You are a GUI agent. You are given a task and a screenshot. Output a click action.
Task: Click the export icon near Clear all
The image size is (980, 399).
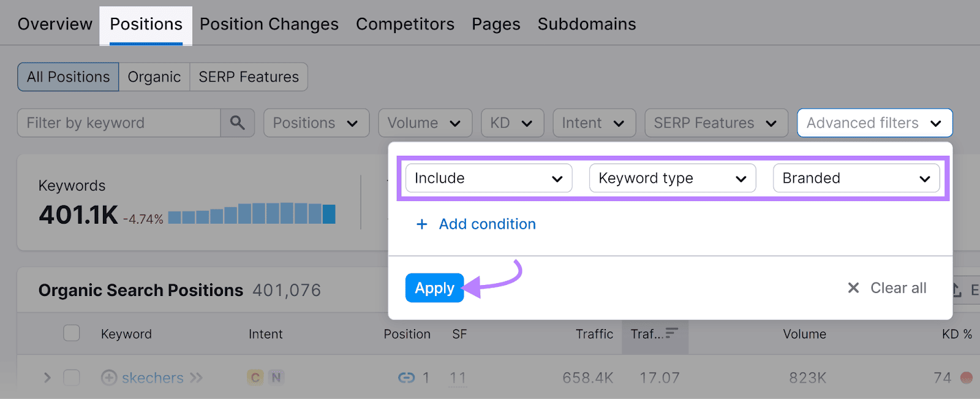click(x=956, y=290)
